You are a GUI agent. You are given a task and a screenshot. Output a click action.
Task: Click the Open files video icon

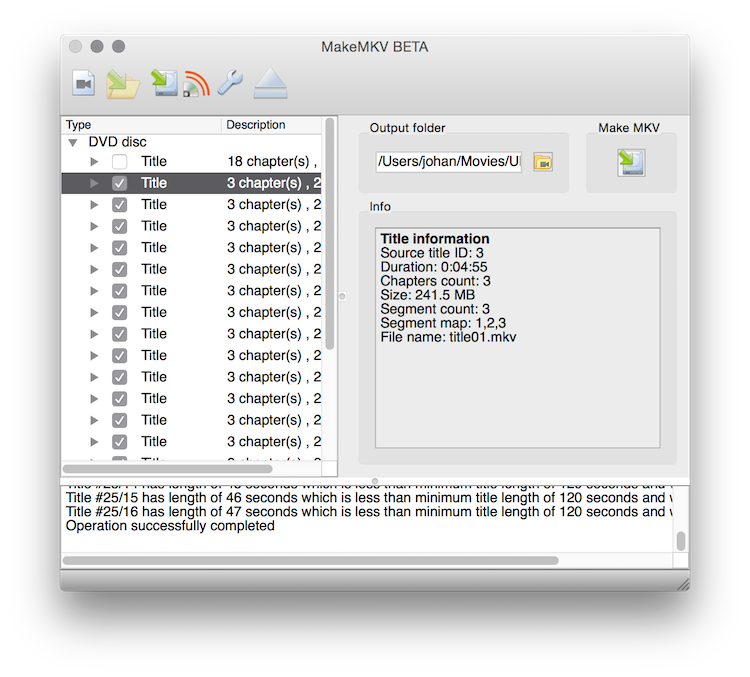pyautogui.click(x=84, y=83)
